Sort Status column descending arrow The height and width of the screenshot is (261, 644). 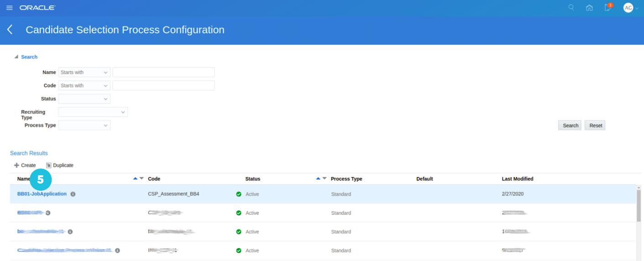(325, 178)
